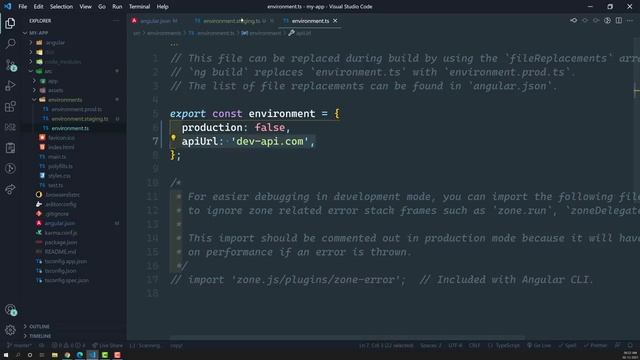
Task: Open package.json in the explorer
Action: tap(60, 242)
